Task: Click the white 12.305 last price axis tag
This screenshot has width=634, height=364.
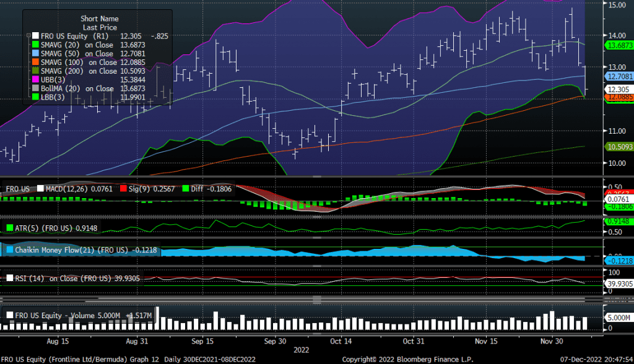Action: coord(619,89)
